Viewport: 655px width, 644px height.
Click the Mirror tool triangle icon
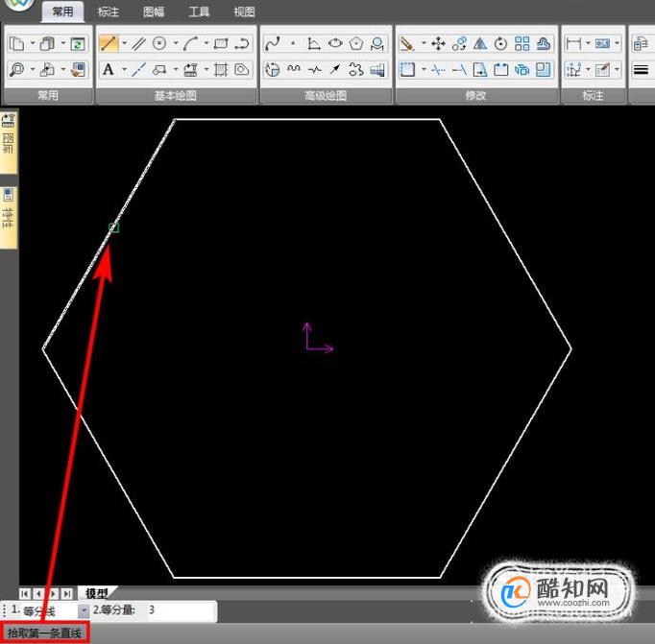point(480,43)
